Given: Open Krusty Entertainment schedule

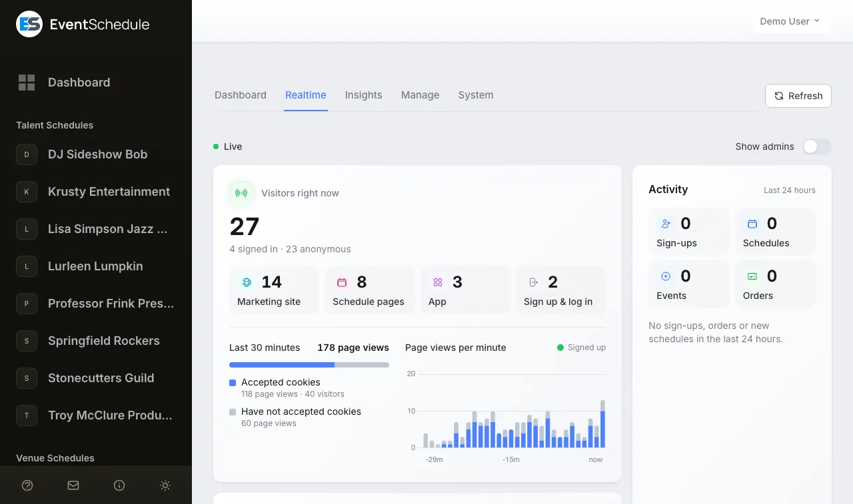Looking at the screenshot, I should [x=96, y=192].
